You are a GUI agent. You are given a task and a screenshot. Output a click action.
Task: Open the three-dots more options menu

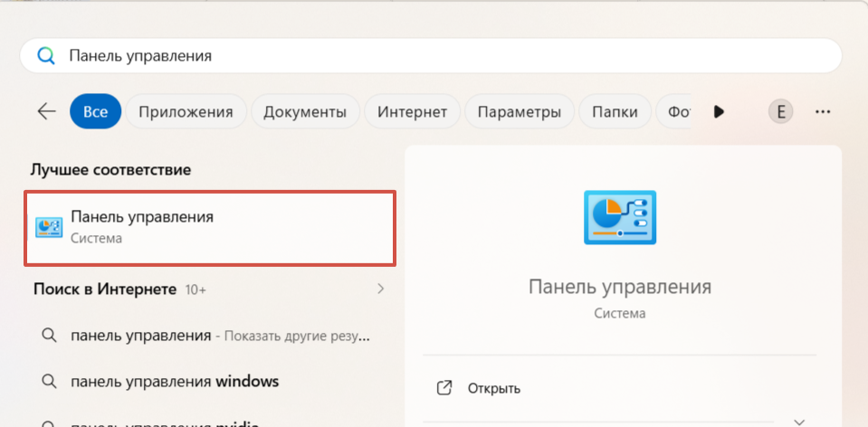coord(823,112)
